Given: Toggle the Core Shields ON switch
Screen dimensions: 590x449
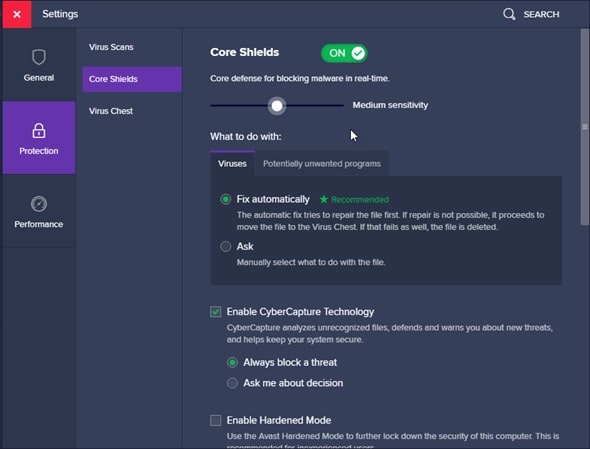Looking at the screenshot, I should pos(344,53).
